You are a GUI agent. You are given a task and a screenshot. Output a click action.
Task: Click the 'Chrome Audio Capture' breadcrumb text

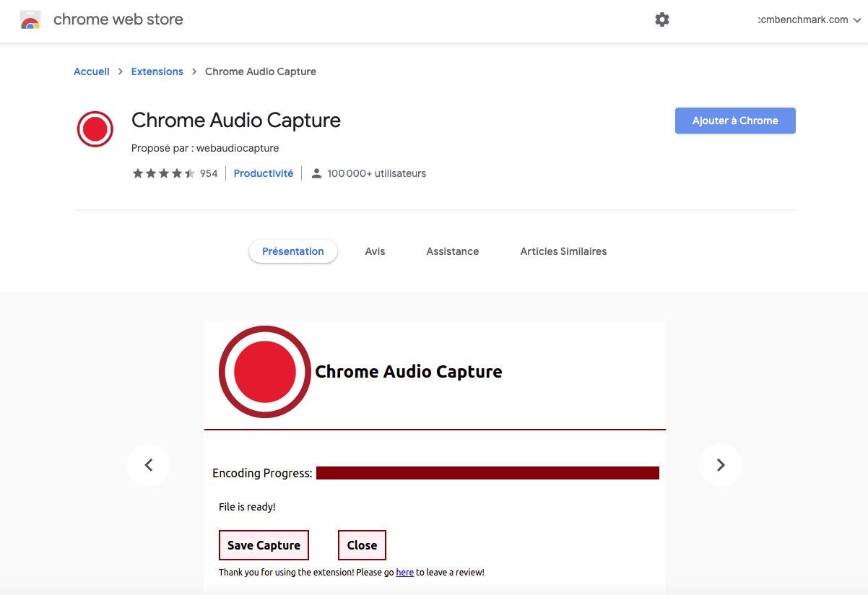pos(261,71)
